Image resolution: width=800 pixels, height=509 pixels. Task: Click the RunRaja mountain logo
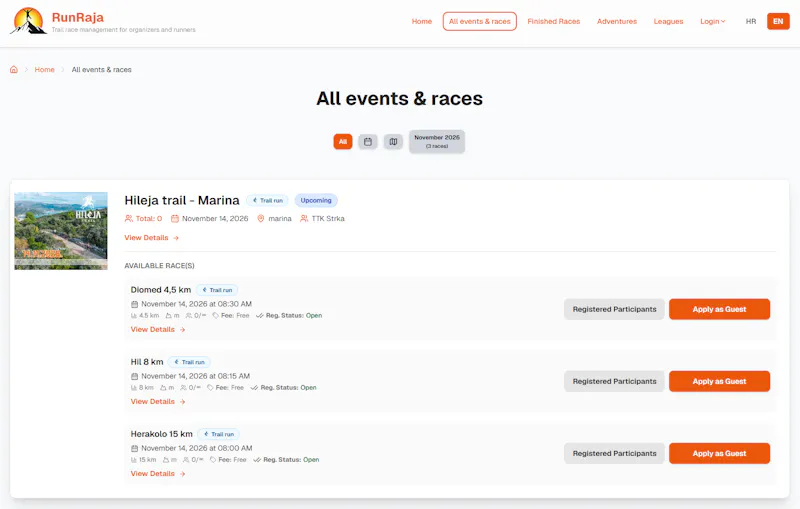(x=28, y=21)
